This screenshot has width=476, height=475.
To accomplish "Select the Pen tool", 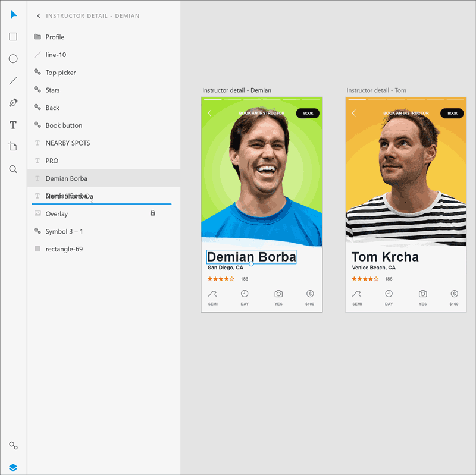I will point(13,103).
